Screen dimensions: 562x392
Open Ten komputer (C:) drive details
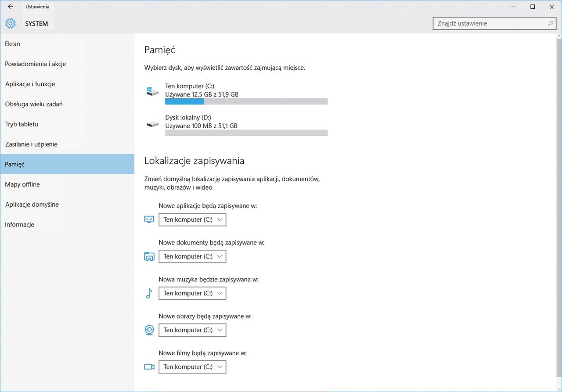pyautogui.click(x=236, y=93)
